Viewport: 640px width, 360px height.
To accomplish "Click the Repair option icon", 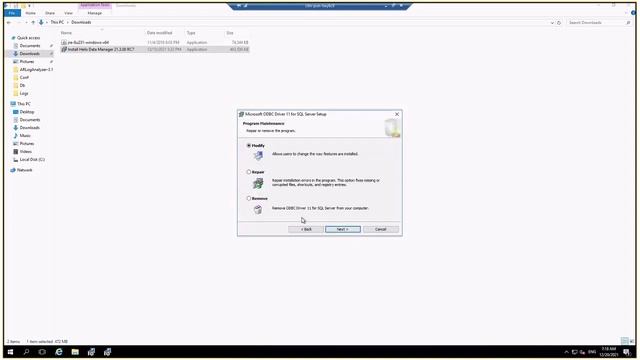I will point(258,183).
